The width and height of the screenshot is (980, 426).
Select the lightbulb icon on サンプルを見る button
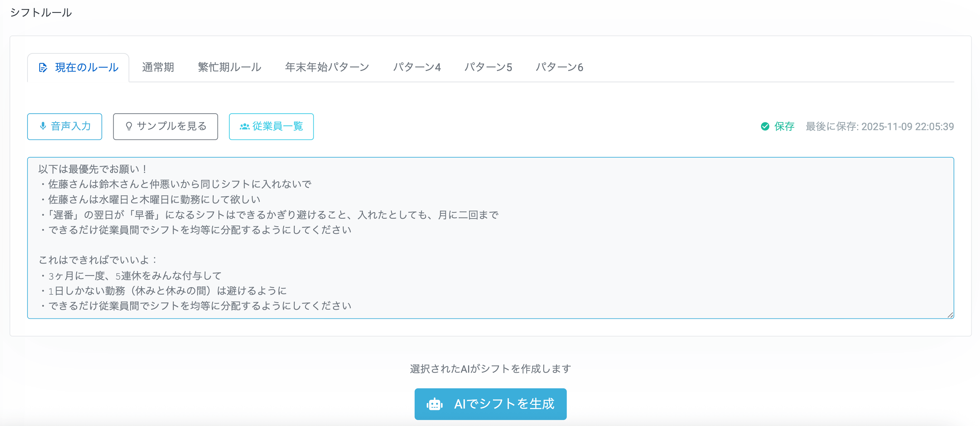point(129,127)
